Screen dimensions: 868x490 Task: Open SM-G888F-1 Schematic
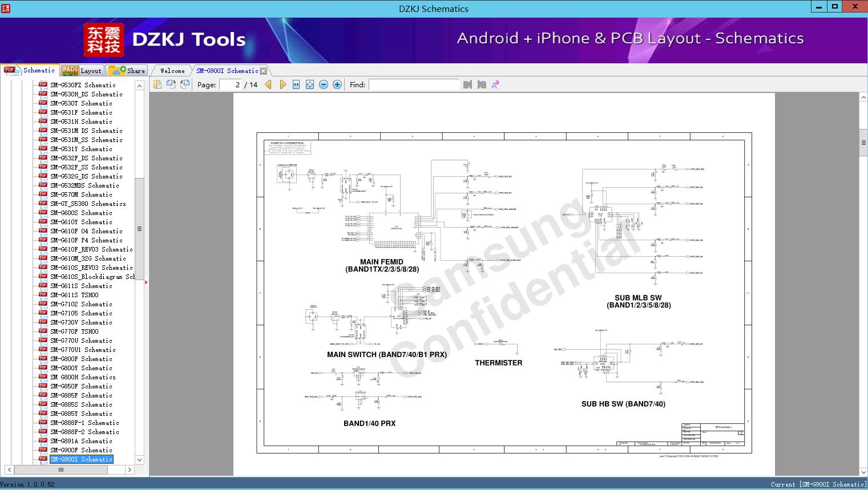(x=84, y=423)
